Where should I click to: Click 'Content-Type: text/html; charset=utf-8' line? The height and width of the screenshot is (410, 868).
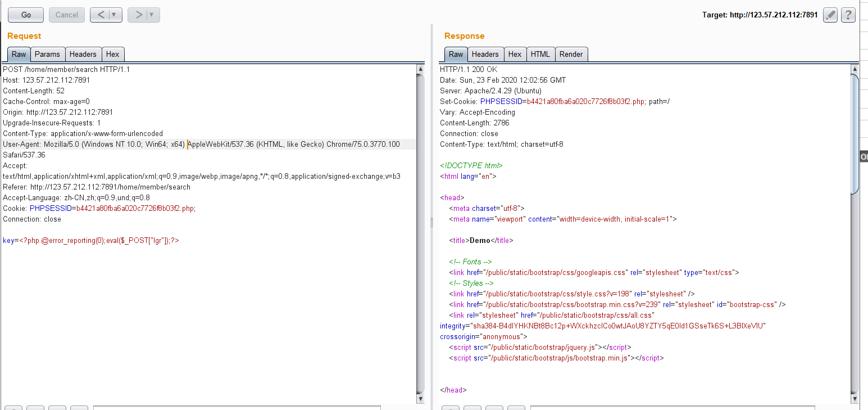[x=502, y=145]
